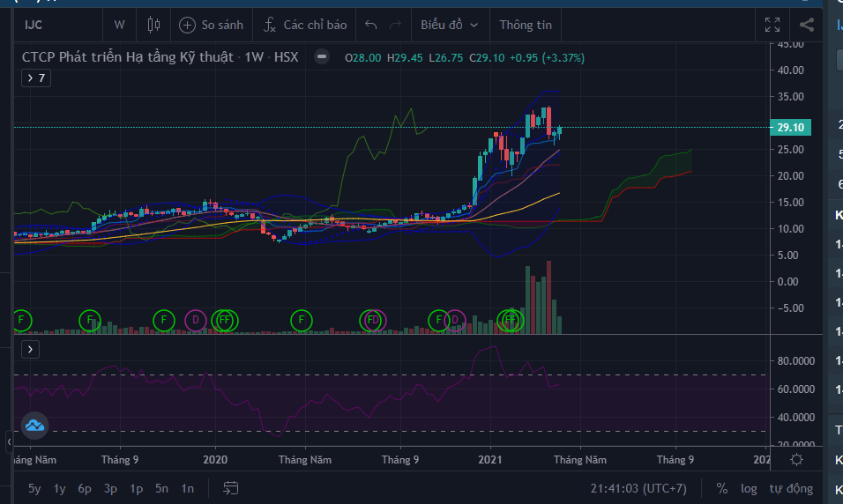Expand the 7 indicators legend list
Viewport: 843px width, 504px height.
click(36, 78)
